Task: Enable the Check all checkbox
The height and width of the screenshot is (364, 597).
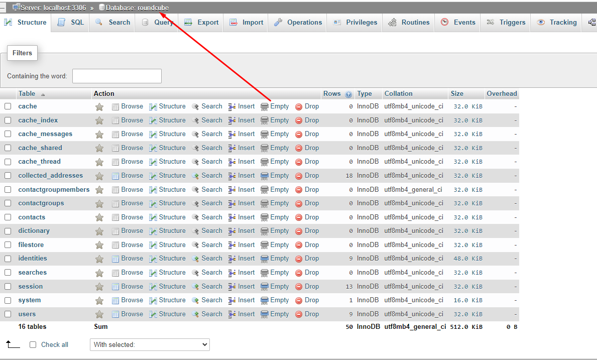Action: [x=33, y=344]
